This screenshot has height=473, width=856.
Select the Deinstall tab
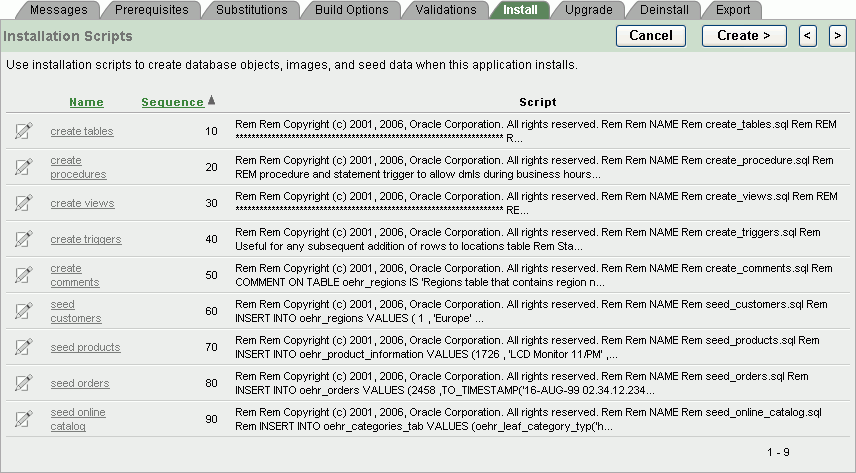[x=664, y=10]
